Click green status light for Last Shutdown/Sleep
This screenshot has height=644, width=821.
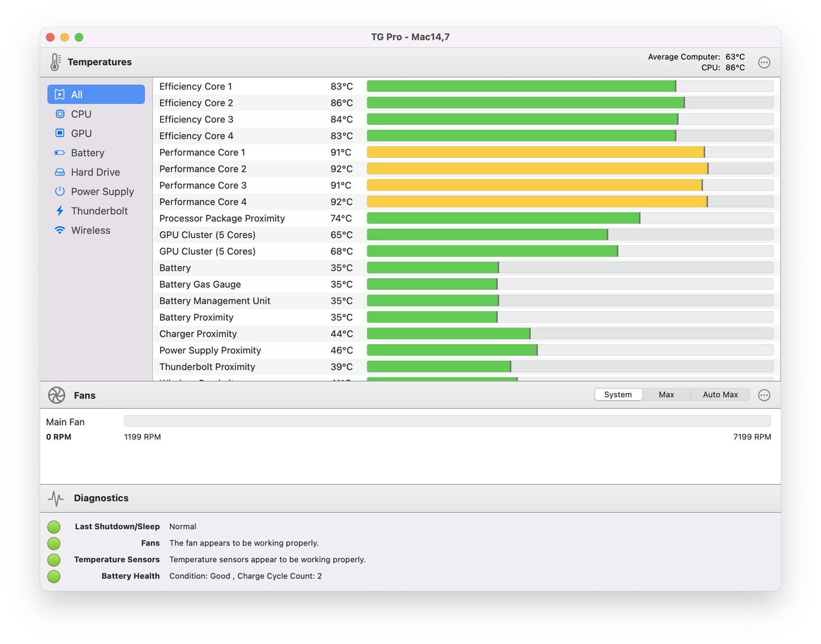(54, 527)
